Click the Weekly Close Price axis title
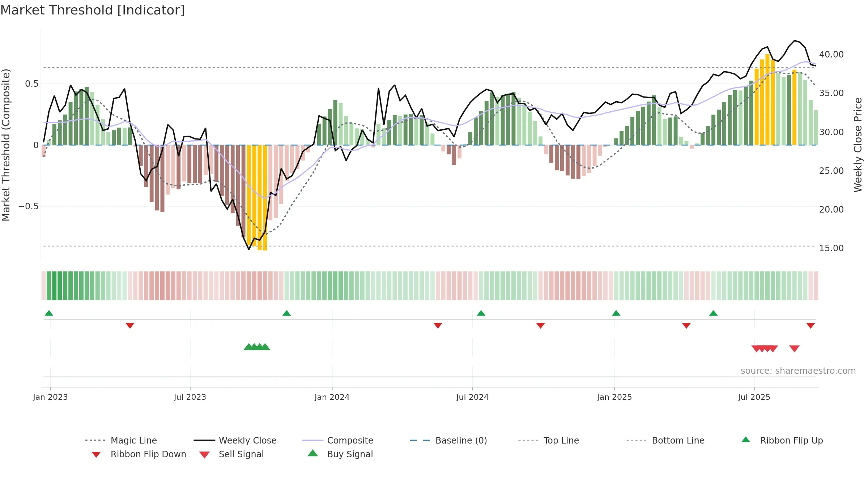The height and width of the screenshot is (488, 868). 858,145
